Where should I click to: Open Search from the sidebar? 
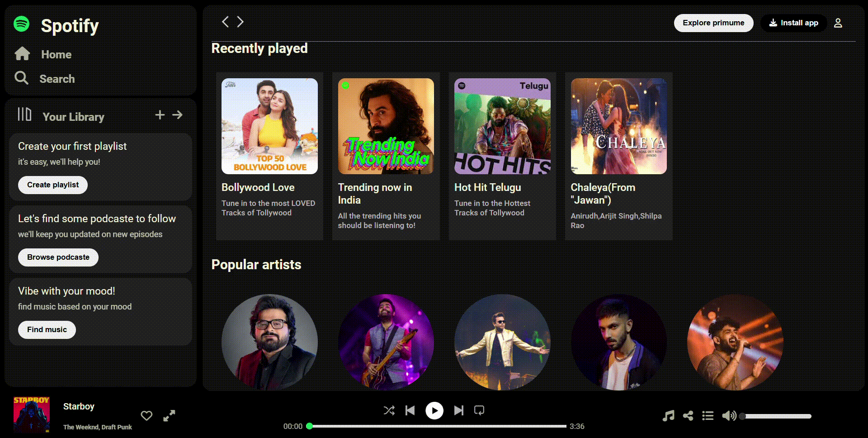(x=57, y=79)
